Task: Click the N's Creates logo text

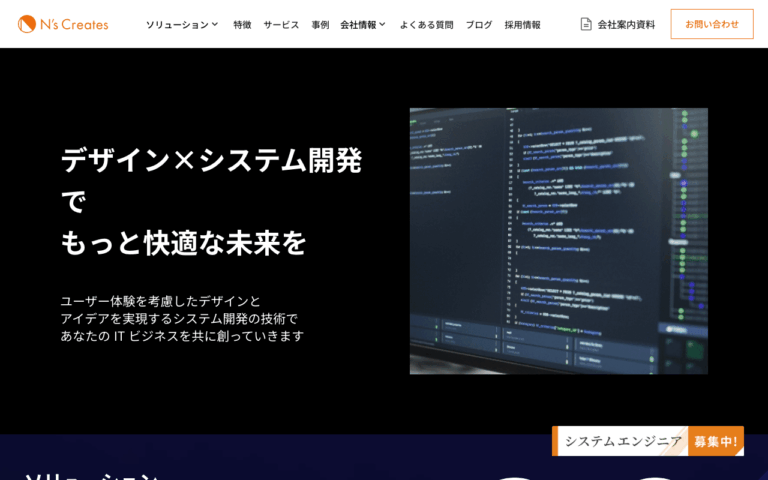Action: (x=74, y=24)
